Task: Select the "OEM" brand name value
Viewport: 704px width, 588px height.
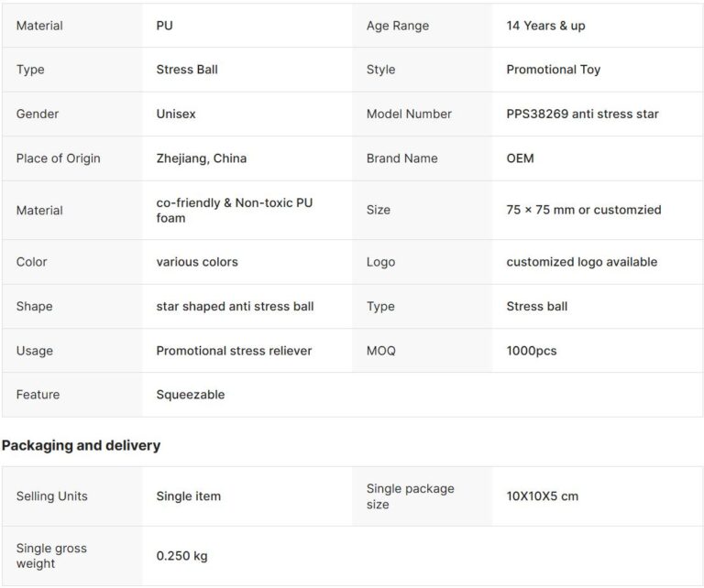Action: [520, 158]
